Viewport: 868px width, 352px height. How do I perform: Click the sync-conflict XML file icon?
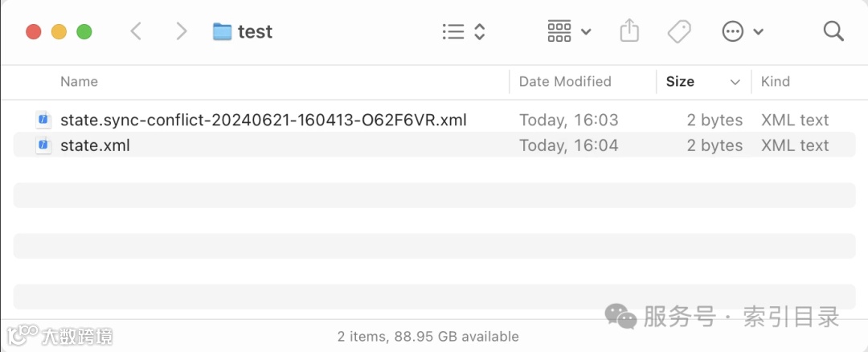(43, 121)
